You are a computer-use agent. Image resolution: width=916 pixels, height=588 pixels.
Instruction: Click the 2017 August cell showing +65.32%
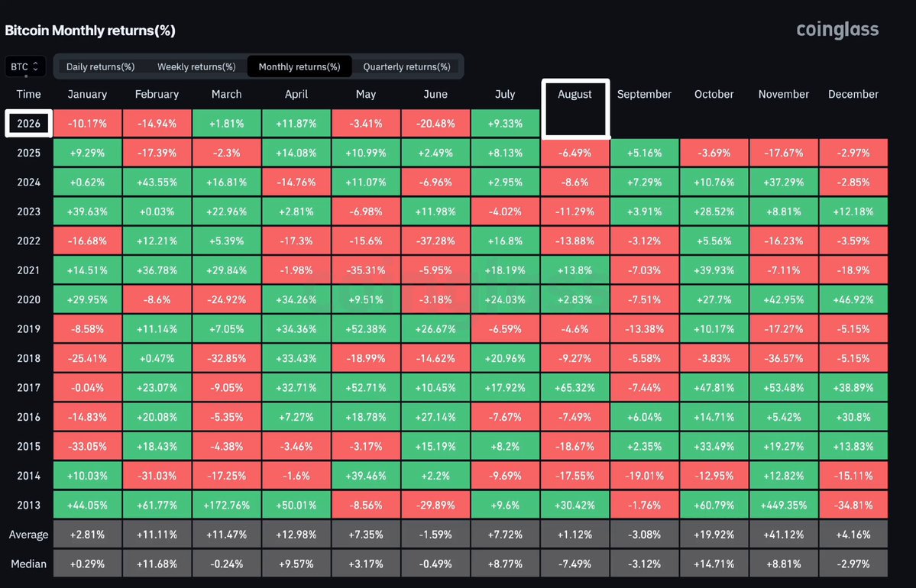575,388
